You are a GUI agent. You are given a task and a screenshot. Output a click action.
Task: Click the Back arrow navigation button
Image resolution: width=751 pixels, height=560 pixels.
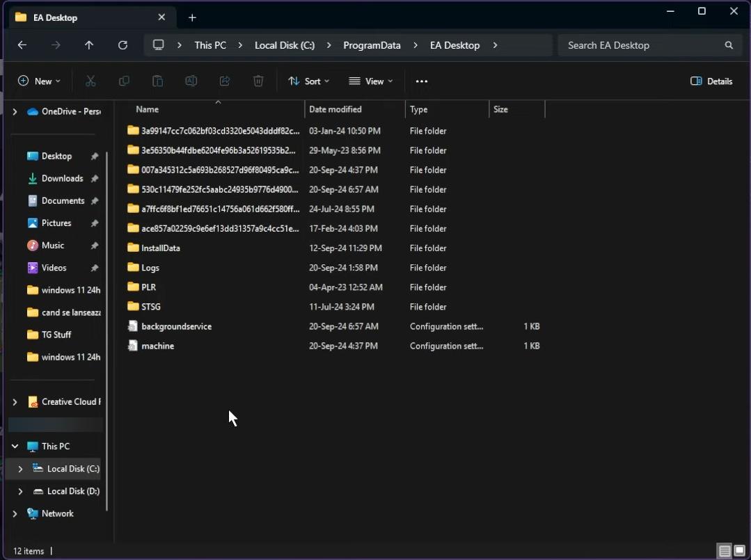coord(22,45)
